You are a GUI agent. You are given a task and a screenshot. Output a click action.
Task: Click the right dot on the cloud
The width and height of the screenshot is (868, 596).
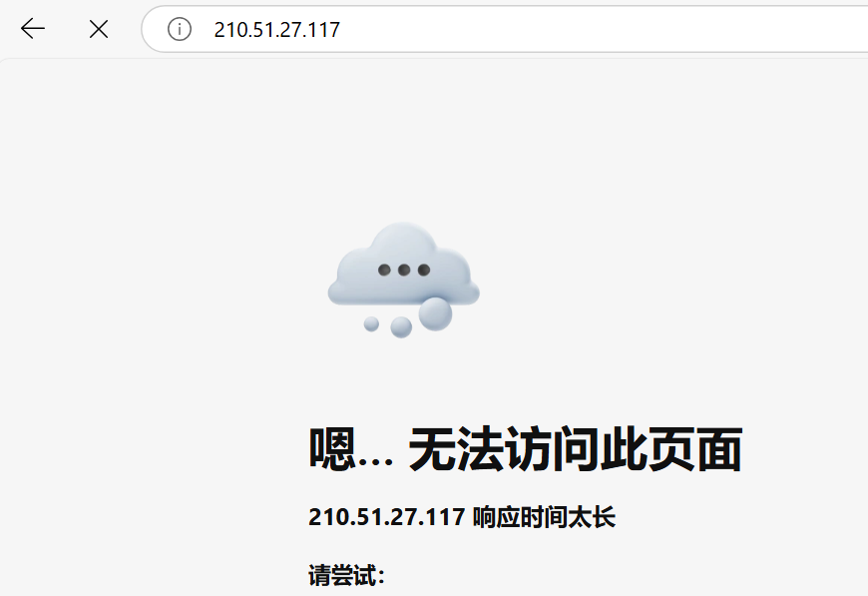click(424, 270)
